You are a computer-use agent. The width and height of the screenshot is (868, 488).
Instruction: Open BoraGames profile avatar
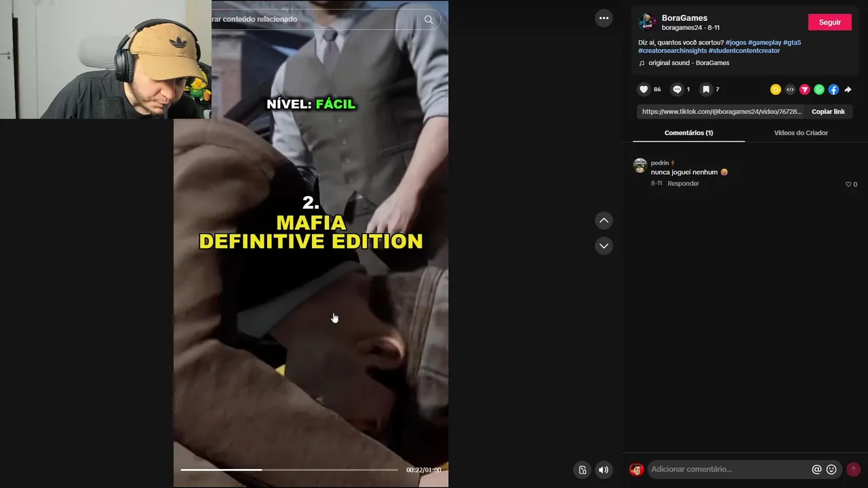(x=647, y=22)
